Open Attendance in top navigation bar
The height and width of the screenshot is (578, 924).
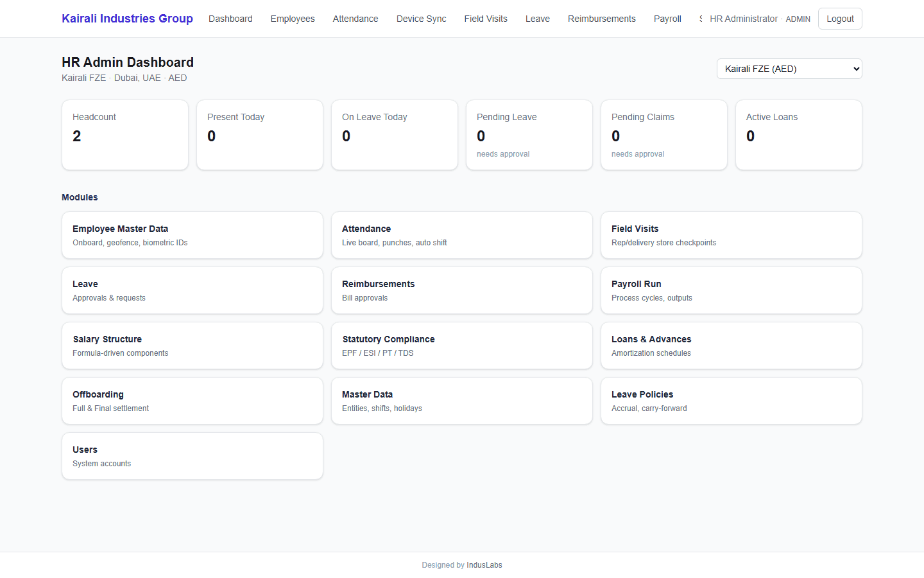(x=355, y=19)
